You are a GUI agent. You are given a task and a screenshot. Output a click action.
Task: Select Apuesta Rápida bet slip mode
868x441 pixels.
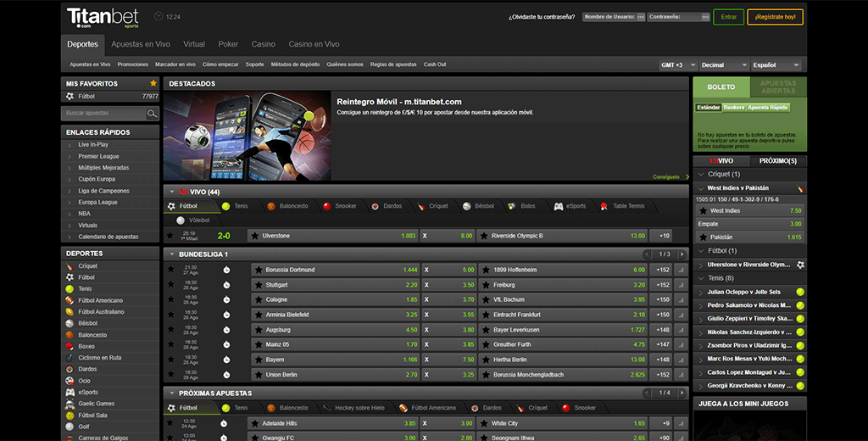point(767,108)
